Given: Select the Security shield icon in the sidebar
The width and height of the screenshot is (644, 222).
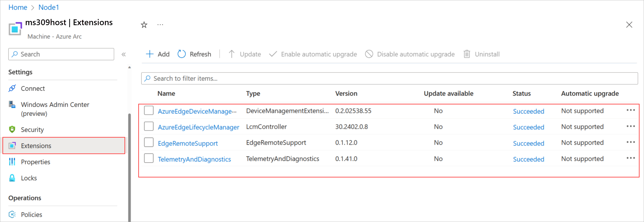Looking at the screenshot, I should tap(12, 129).
